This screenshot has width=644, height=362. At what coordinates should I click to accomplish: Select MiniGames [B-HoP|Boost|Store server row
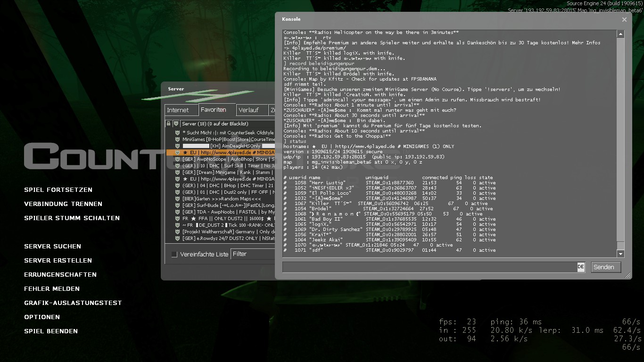pyautogui.click(x=221, y=140)
